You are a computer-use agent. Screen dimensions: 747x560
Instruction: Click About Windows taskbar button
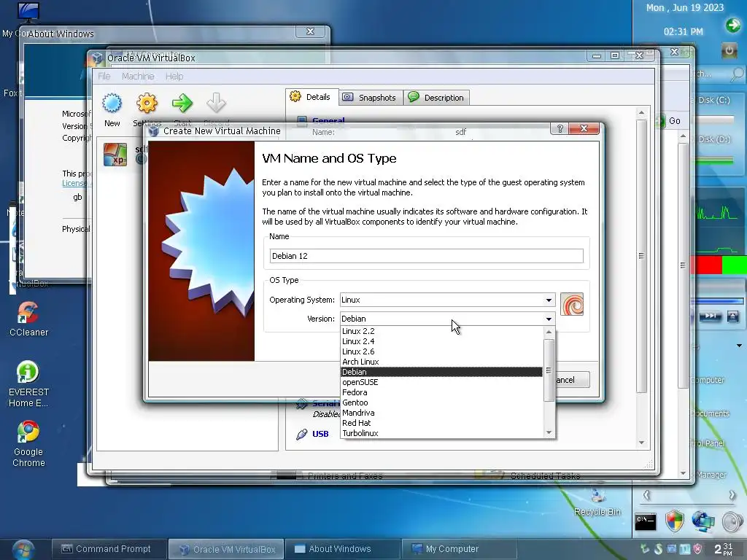tap(341, 549)
